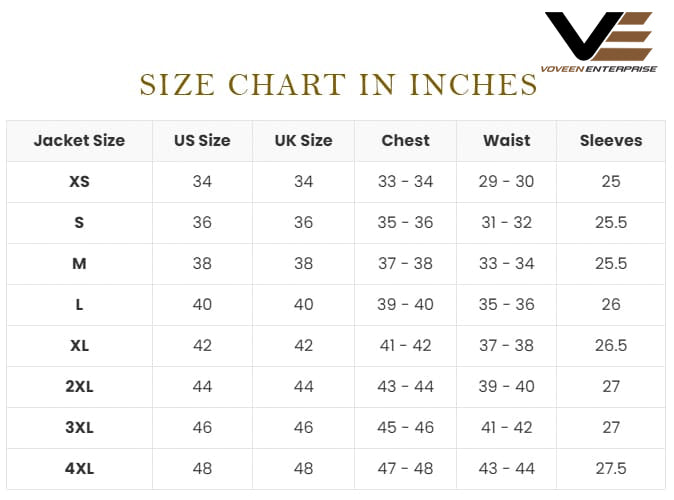This screenshot has height=500, width=674.
Task: Click the UK Size column header
Action: point(303,140)
